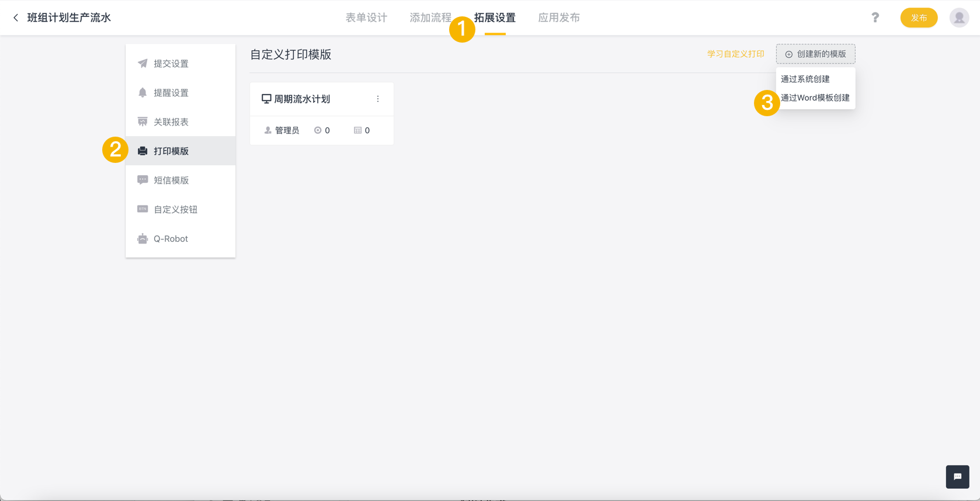
Task: Open 短信模版 in the sidebar
Action: tap(180, 180)
